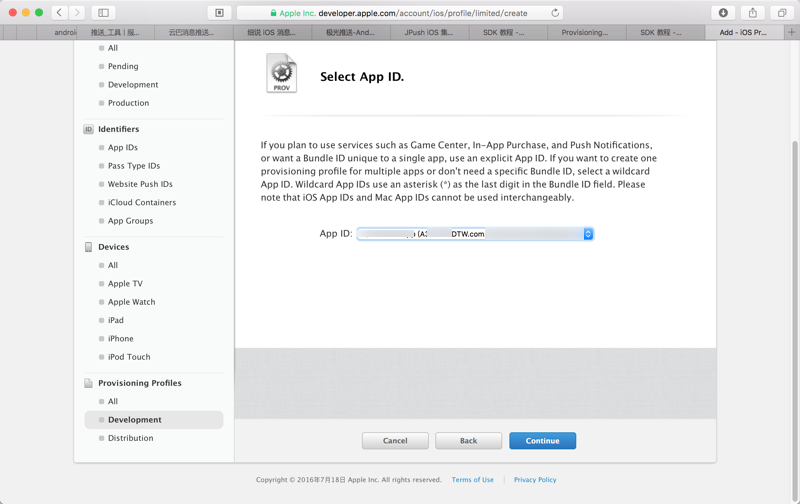Open the Terms of Use link
The height and width of the screenshot is (504, 800).
click(x=472, y=480)
